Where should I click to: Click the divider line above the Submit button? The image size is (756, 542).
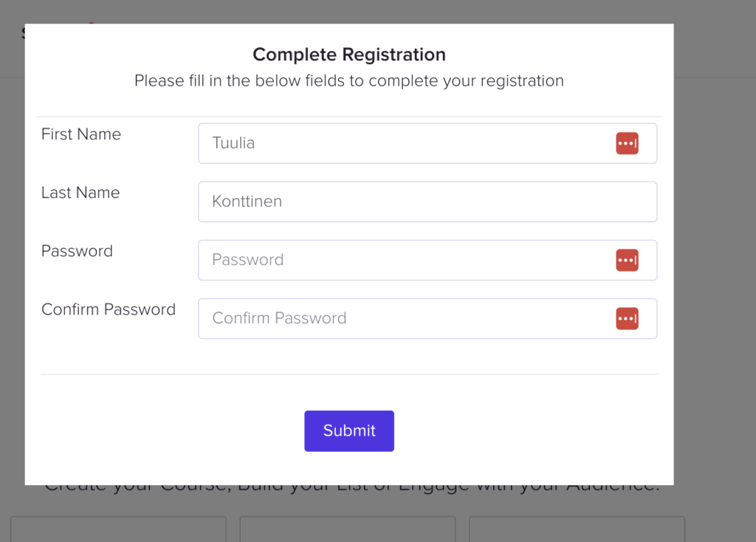click(349, 374)
